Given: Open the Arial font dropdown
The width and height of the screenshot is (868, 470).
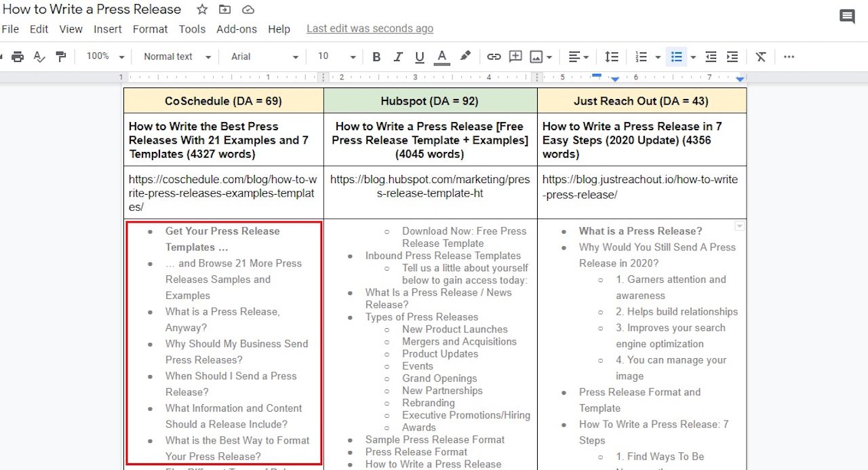Looking at the screenshot, I should coord(264,57).
